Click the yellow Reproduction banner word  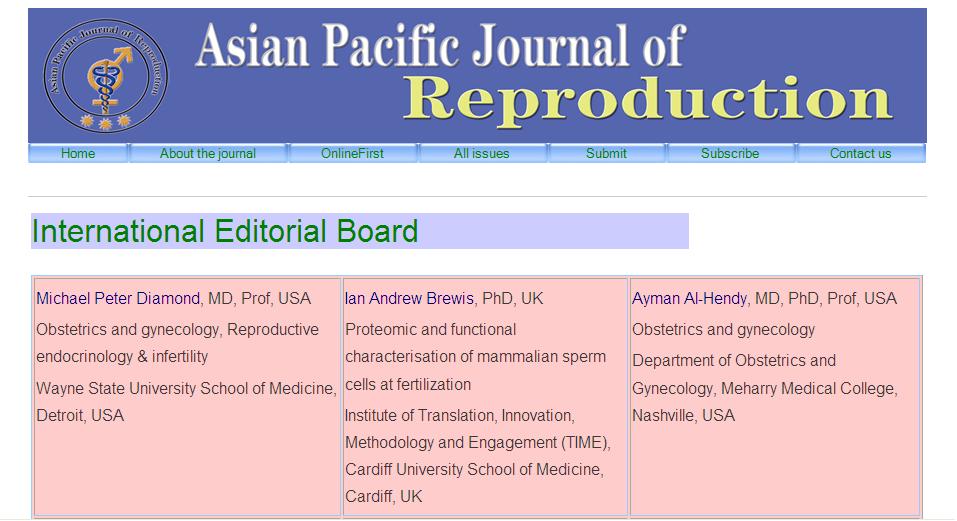click(x=650, y=100)
